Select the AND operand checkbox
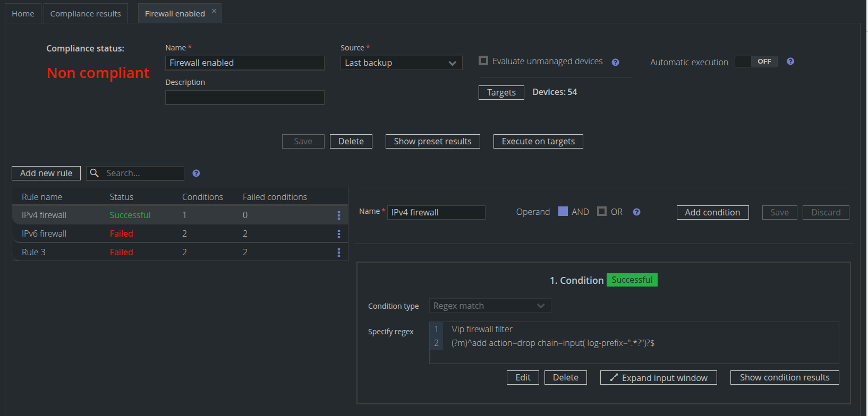Viewport: 868px width, 416px height. point(563,212)
